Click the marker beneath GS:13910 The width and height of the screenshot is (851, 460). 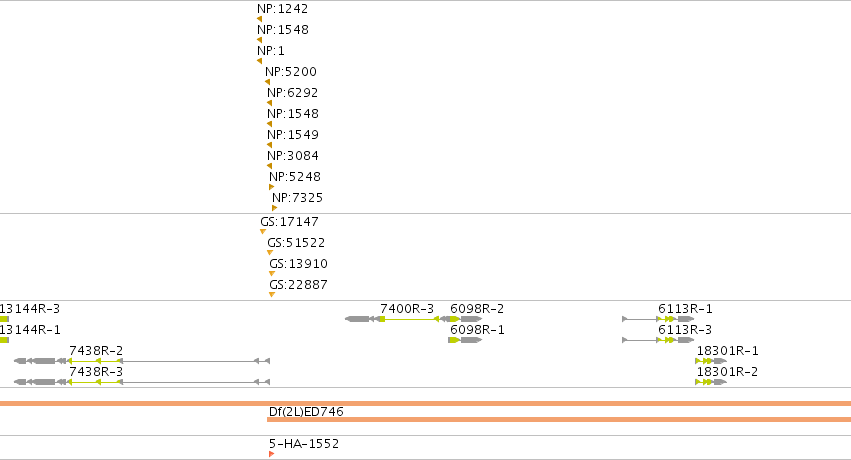(272, 273)
